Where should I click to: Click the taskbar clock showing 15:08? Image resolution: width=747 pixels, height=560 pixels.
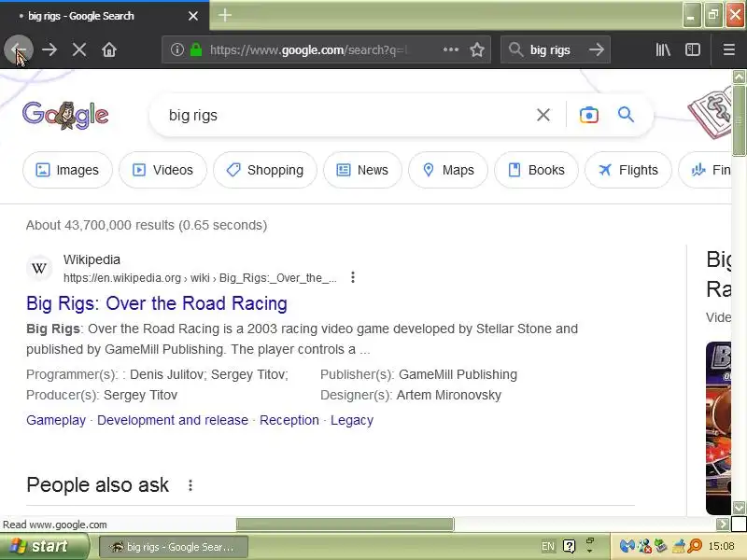[x=721, y=546]
